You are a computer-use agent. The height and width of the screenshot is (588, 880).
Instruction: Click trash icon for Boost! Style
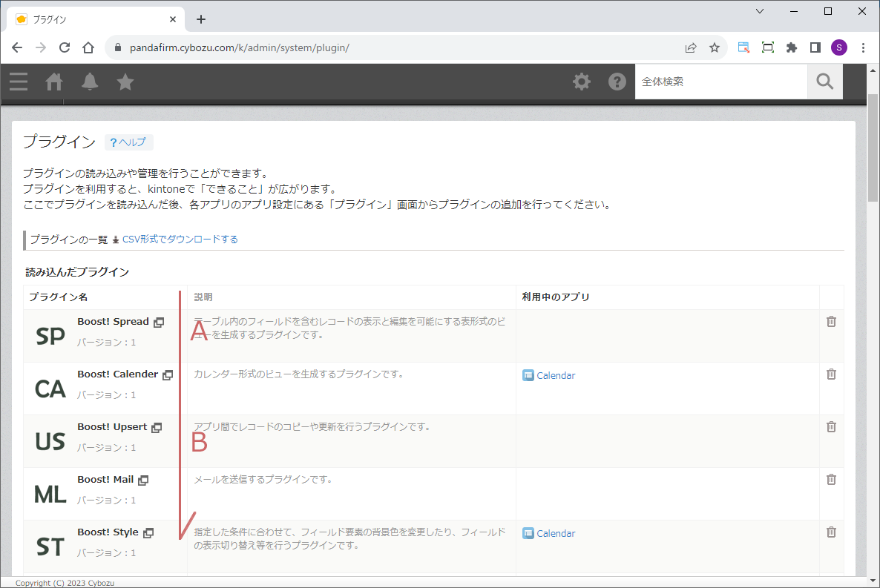[x=831, y=532]
